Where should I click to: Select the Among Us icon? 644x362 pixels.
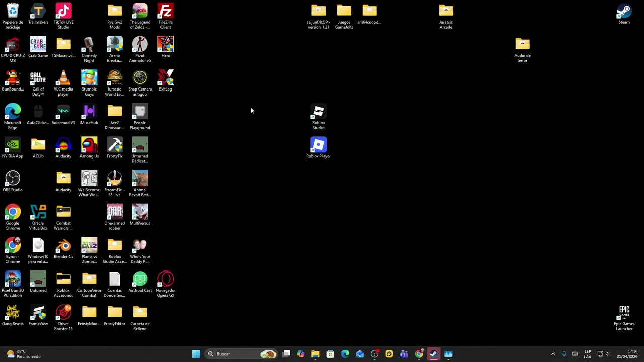point(89,148)
